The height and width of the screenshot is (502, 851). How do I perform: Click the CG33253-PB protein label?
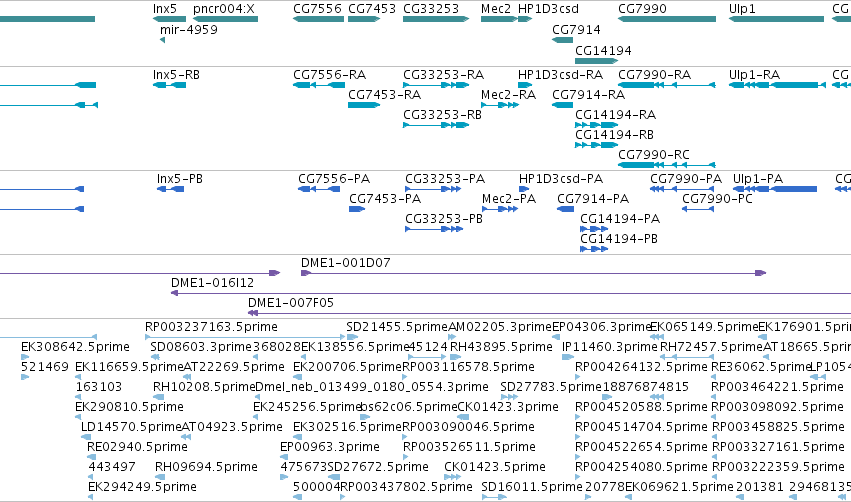pyautogui.click(x=444, y=219)
